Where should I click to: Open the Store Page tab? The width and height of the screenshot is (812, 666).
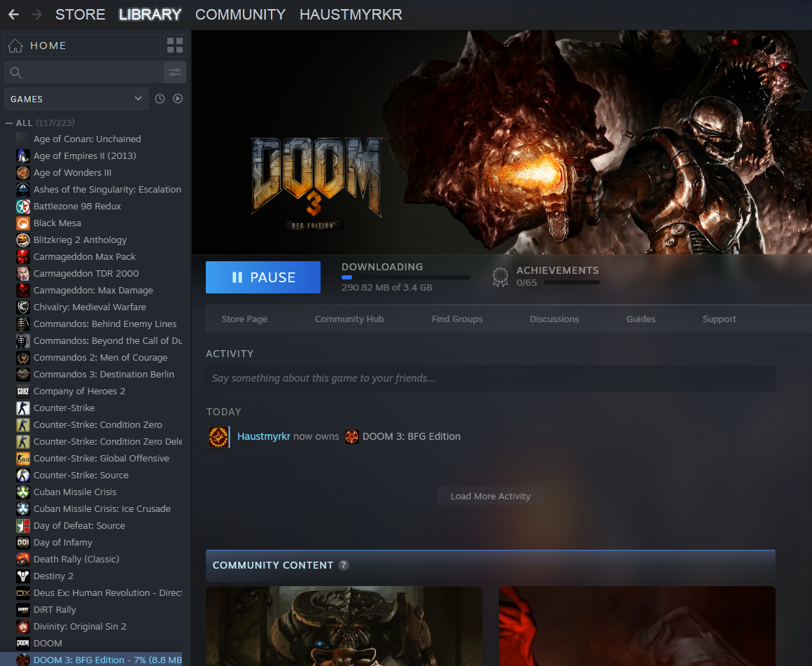[244, 319]
